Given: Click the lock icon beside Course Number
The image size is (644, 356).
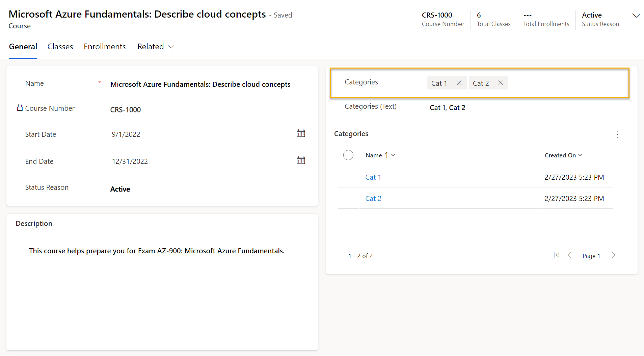Looking at the screenshot, I should [x=20, y=107].
